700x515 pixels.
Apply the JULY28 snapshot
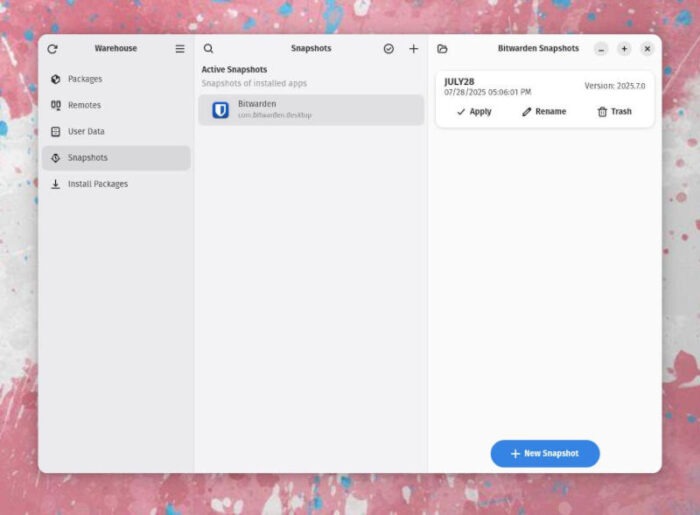tap(474, 112)
